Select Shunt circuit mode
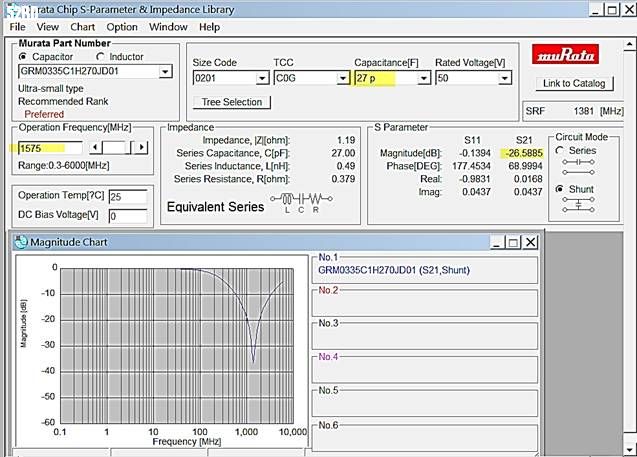 pos(560,189)
